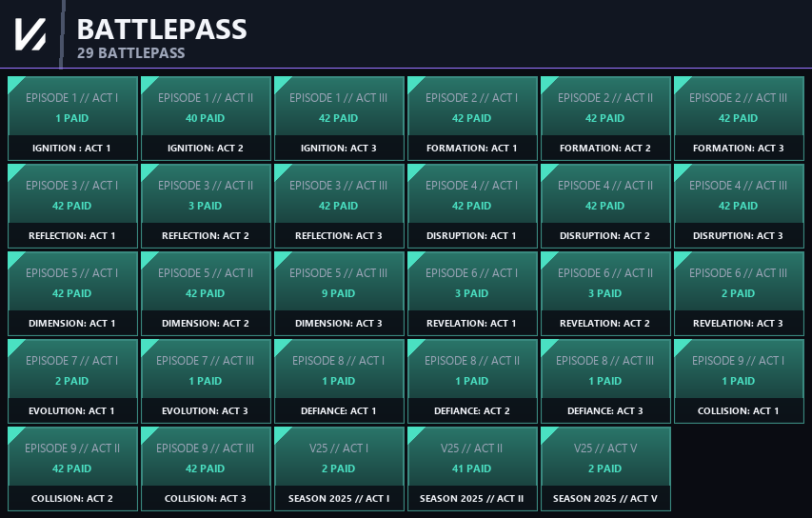Open the Formation: Act 3 card
This screenshot has height=518, width=812.
pos(739,119)
